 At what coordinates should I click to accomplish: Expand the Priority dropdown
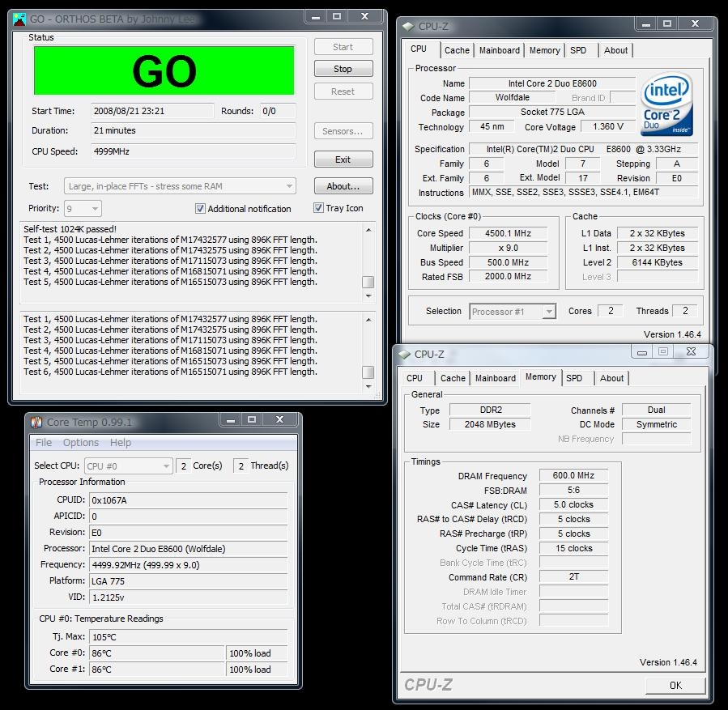coord(95,209)
